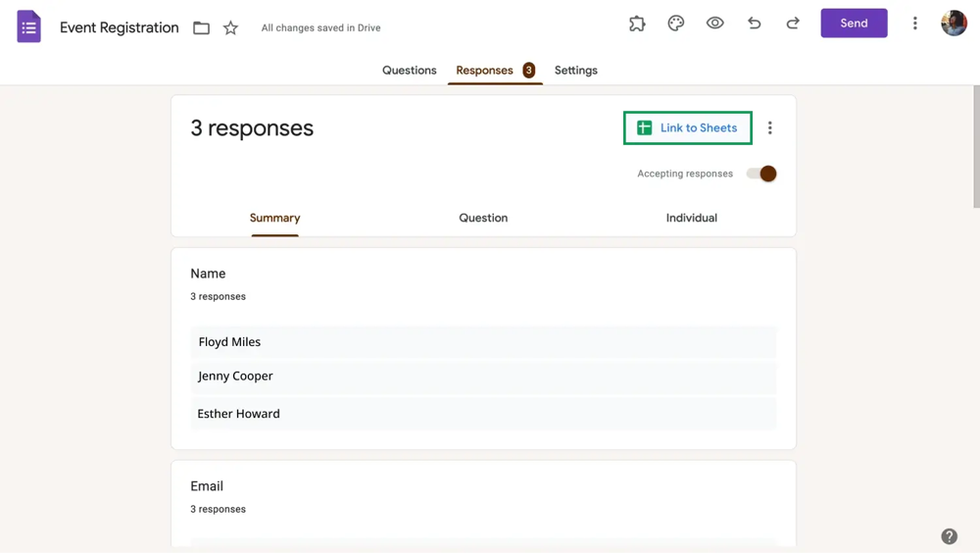This screenshot has width=980, height=553.
Task: Select the Responses tab
Action: coord(495,70)
